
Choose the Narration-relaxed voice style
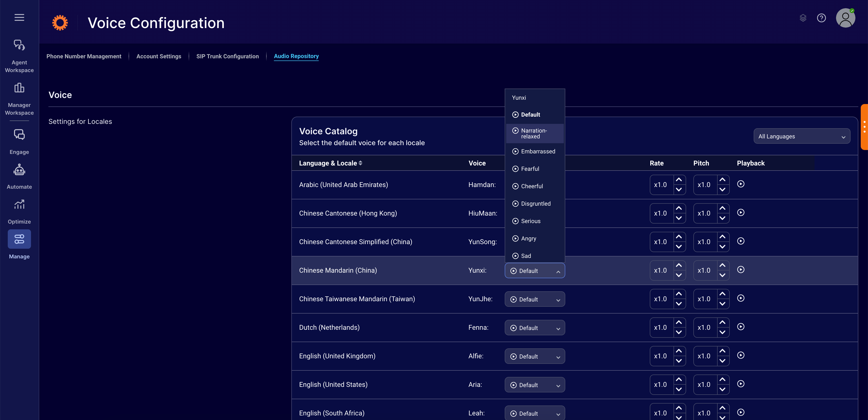[x=535, y=134]
